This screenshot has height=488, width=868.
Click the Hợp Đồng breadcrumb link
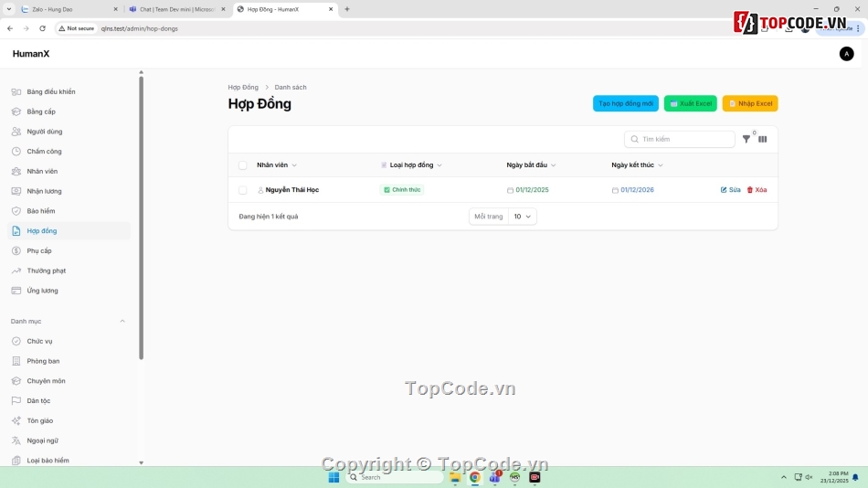(x=243, y=88)
